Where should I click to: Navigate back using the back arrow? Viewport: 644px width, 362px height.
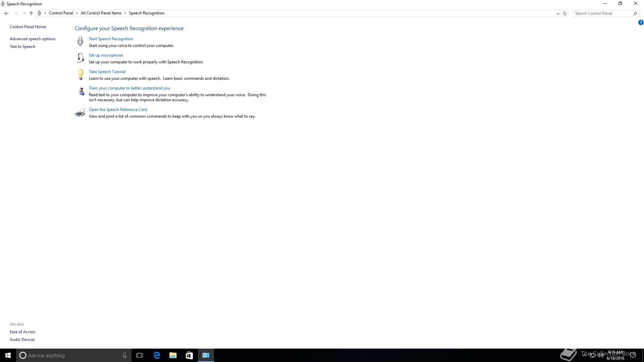6,13
